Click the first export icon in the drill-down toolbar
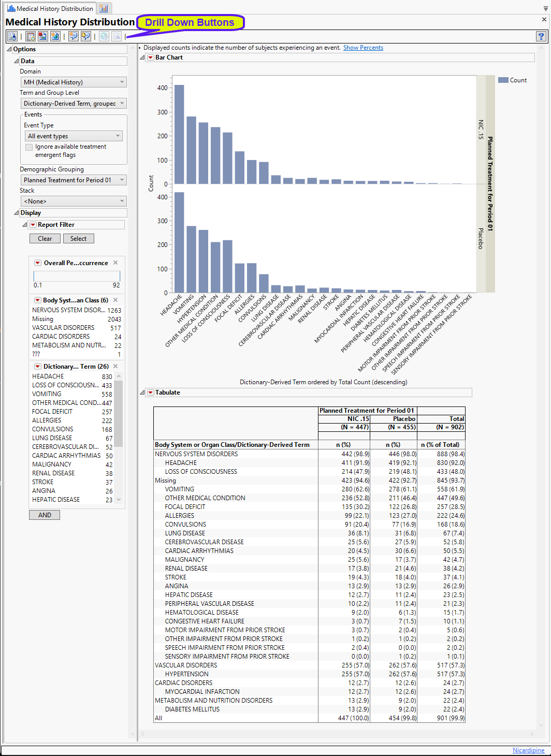Screen dimensions: 551x756 (12, 36)
